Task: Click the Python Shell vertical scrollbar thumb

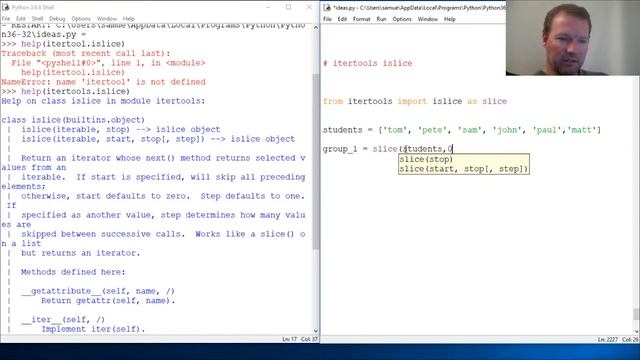Action: coord(316,162)
